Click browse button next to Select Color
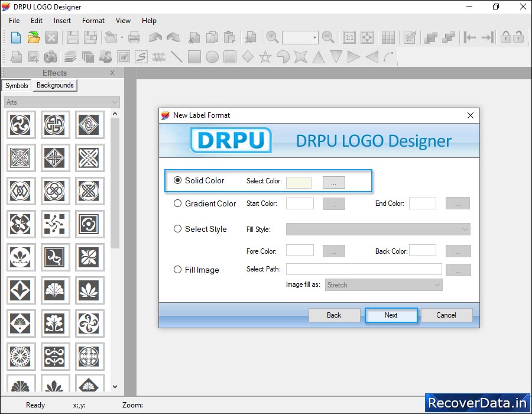The height and width of the screenshot is (414, 532). [333, 182]
